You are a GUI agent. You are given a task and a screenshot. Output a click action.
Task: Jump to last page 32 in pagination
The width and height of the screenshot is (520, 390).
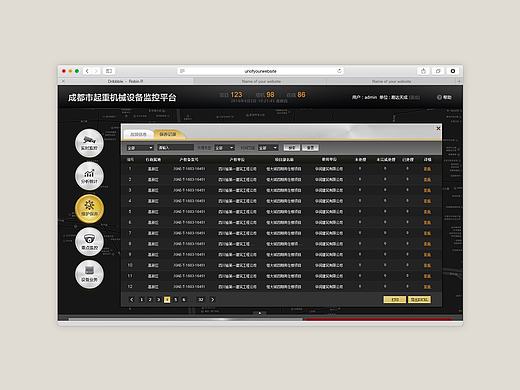(x=201, y=300)
